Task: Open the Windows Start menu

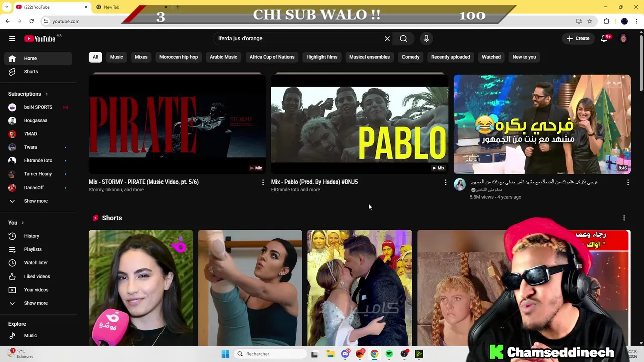Action: (225, 354)
